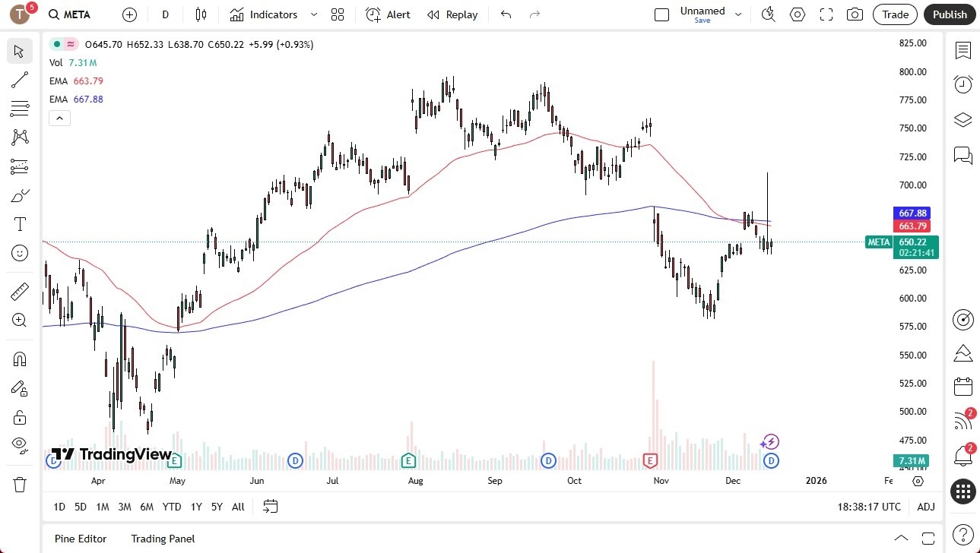Expand Indicators favorites dropdown arrow
980x553 pixels.
[x=313, y=14]
